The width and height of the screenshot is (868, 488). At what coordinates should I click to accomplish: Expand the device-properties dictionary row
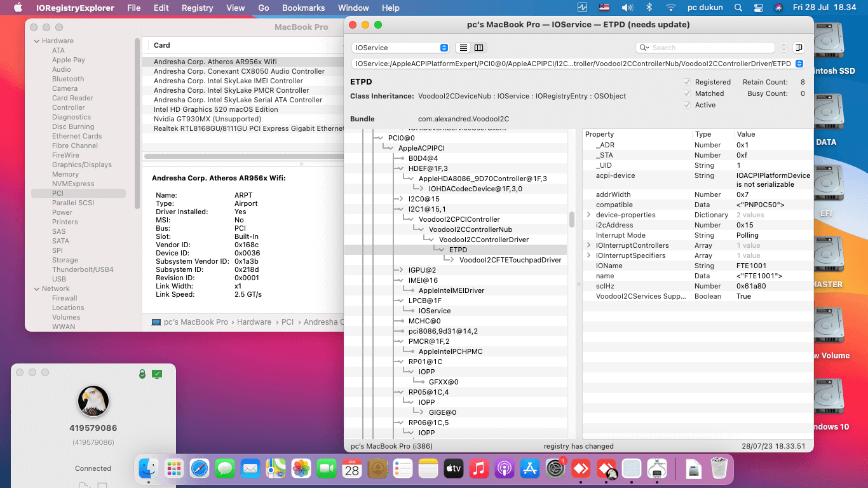click(588, 215)
